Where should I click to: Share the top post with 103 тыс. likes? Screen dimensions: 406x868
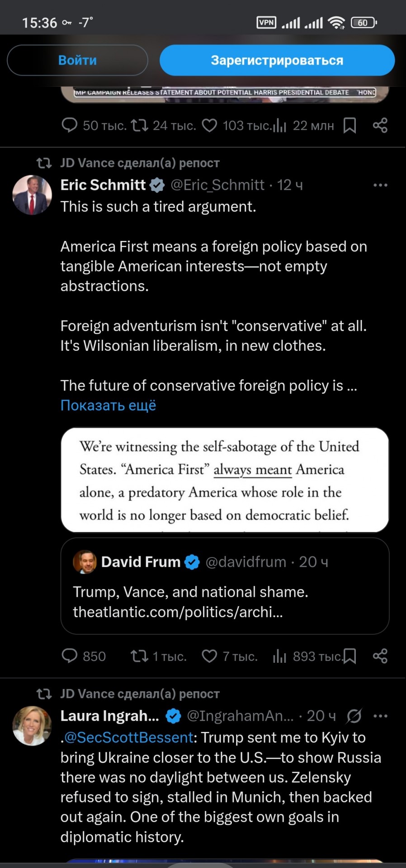point(380,126)
